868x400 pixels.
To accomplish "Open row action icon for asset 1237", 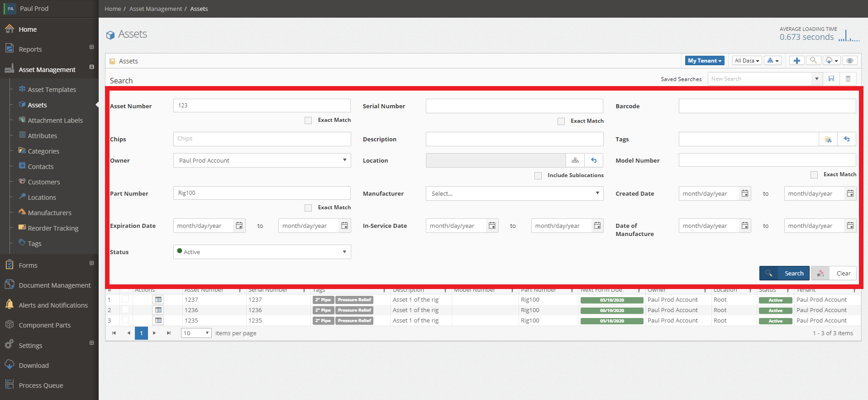I will click(x=158, y=299).
